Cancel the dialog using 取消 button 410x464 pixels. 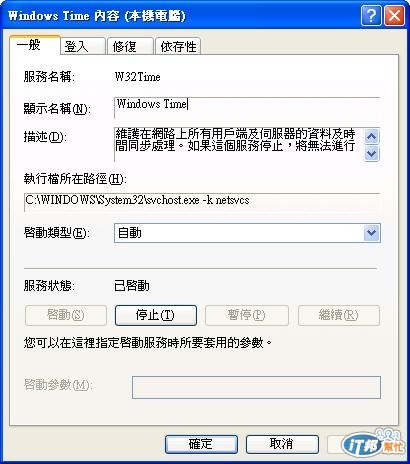282,444
